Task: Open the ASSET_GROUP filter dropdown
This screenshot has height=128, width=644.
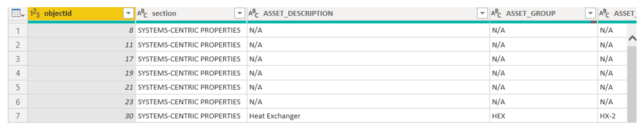Action: coord(590,13)
